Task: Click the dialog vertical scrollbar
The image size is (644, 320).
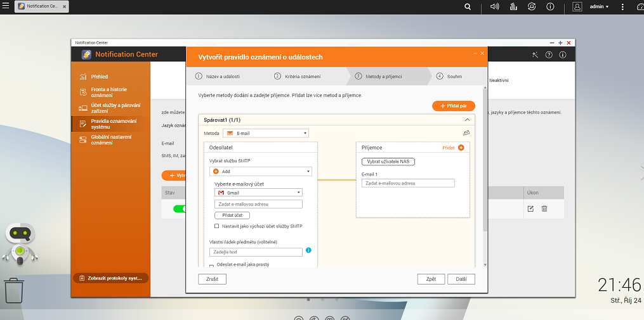Action: click(485, 160)
